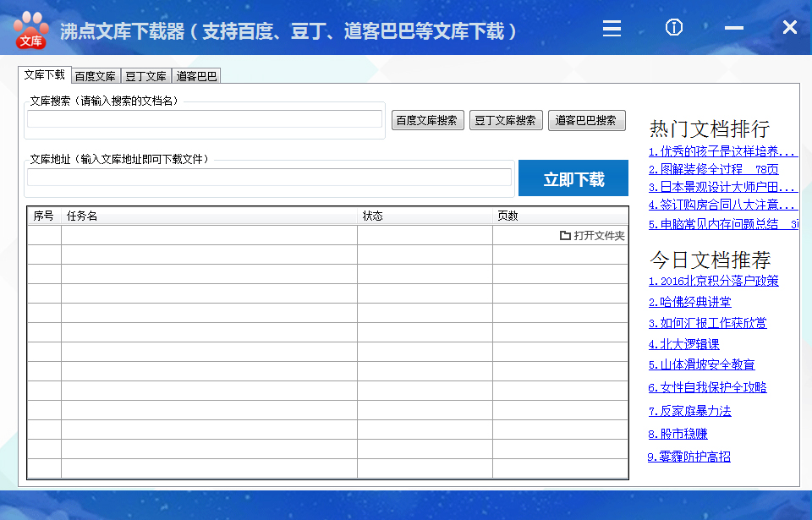The height and width of the screenshot is (520, 812).
Task: Minimize the downloader window
Action: pyautogui.click(x=734, y=28)
